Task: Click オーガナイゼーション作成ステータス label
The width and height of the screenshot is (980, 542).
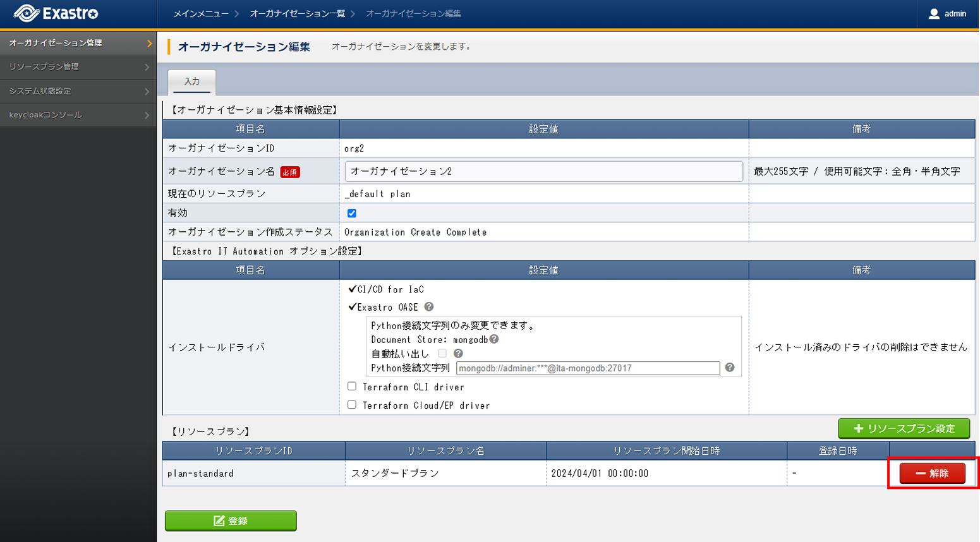Action: click(250, 232)
